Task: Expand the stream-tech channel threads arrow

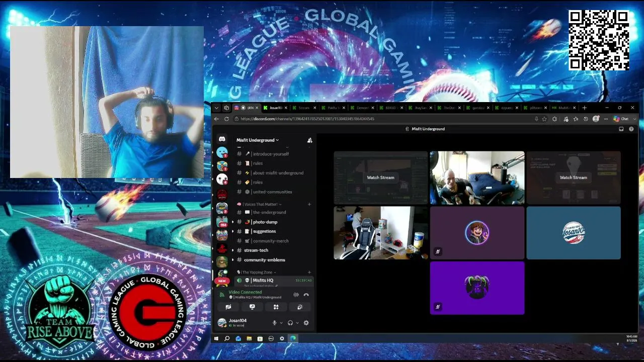Action: [x=232, y=250]
